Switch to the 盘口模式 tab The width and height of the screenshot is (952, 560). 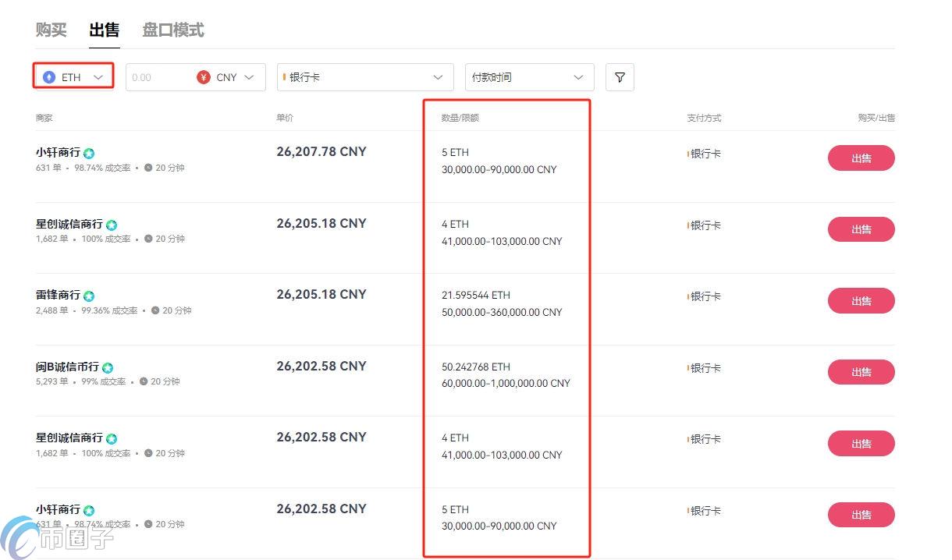[172, 30]
